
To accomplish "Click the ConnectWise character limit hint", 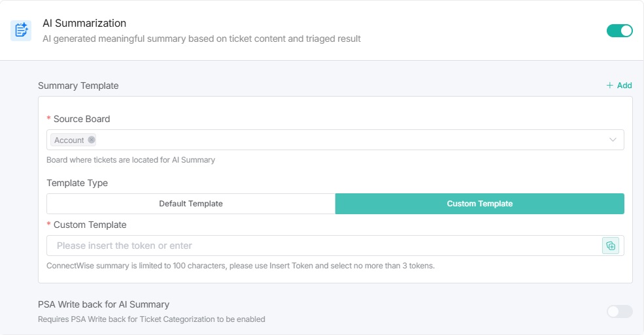I will point(241,266).
